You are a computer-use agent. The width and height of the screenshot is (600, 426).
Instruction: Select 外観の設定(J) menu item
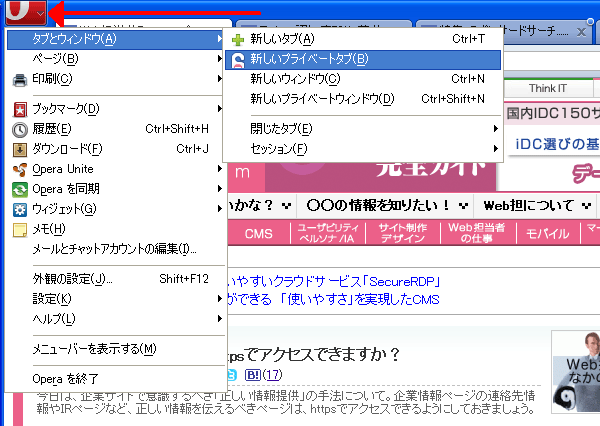115,279
